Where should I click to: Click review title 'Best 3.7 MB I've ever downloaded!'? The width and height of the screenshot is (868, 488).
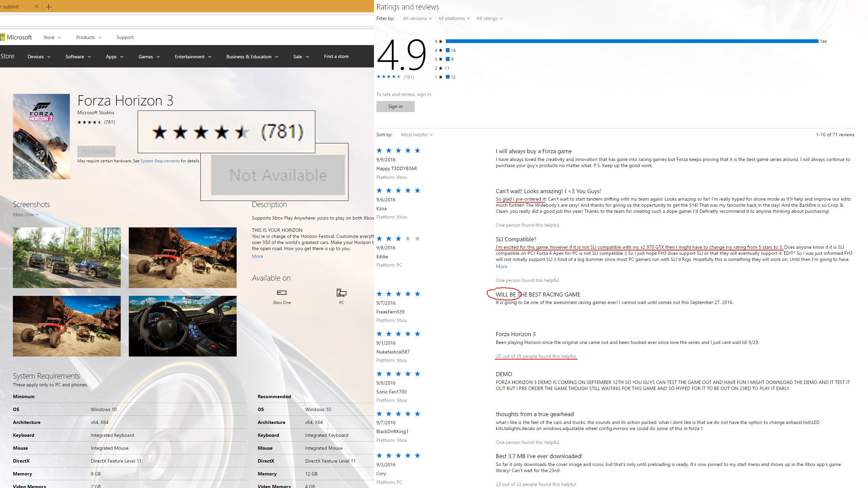(x=539, y=456)
